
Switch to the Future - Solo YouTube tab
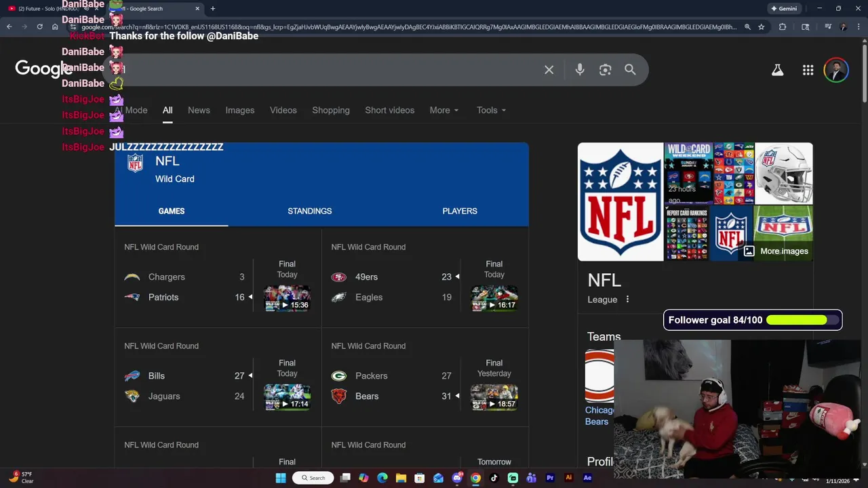(x=49, y=9)
